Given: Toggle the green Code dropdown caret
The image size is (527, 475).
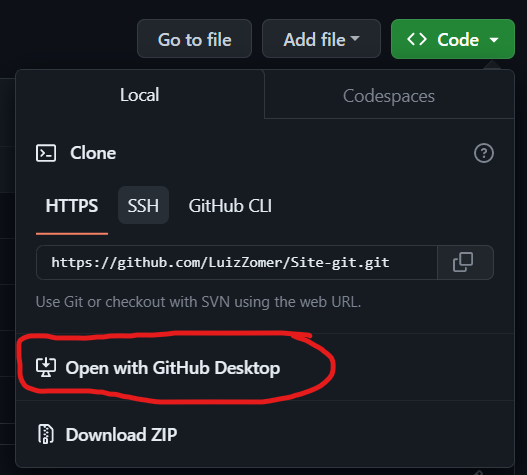Looking at the screenshot, I should tap(494, 40).
